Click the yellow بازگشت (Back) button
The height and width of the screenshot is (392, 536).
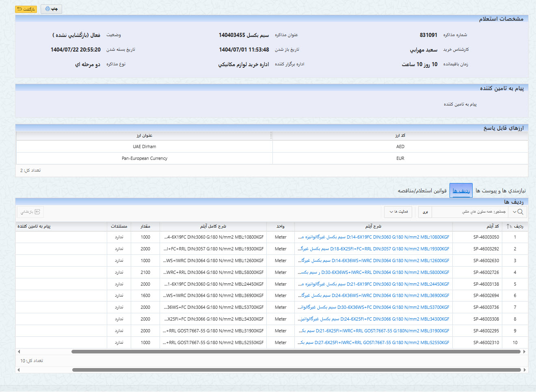[26, 9]
